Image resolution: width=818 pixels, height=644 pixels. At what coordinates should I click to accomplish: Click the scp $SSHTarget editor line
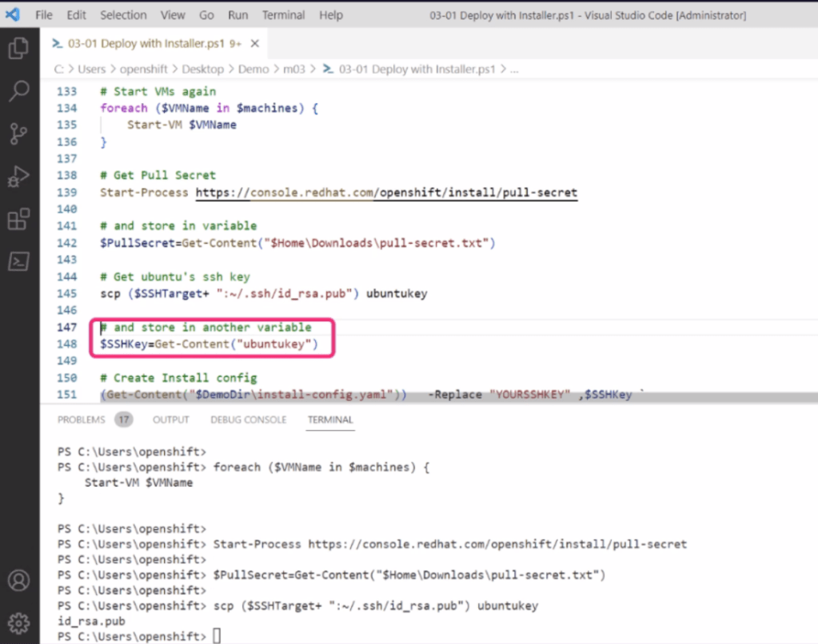coord(263,293)
